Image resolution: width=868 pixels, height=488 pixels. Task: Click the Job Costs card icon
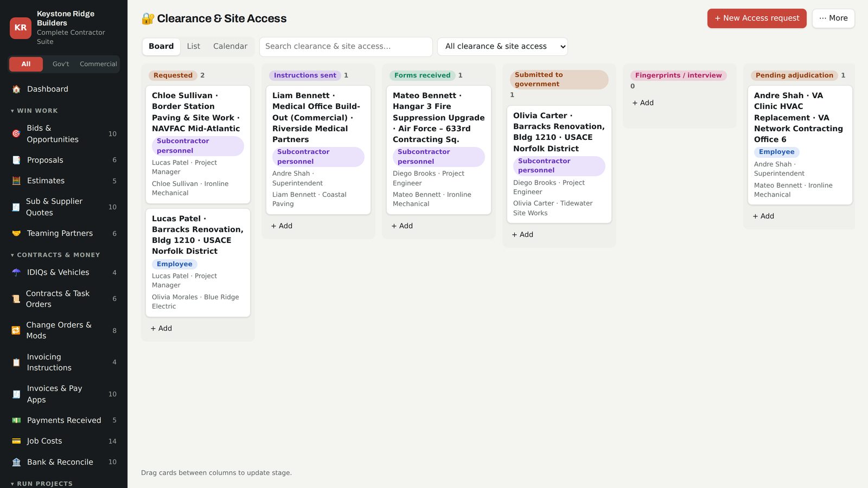(x=16, y=441)
